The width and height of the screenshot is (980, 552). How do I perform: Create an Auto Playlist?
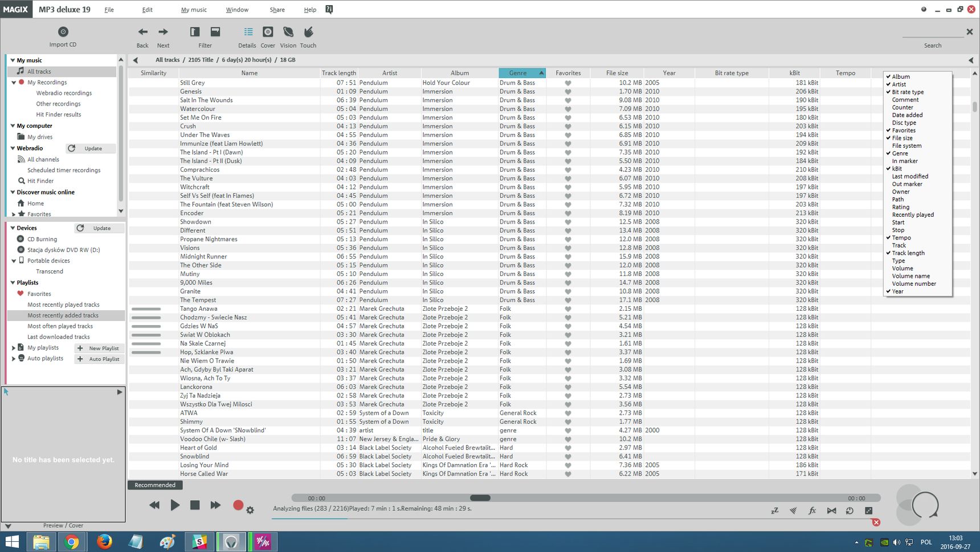(99, 359)
